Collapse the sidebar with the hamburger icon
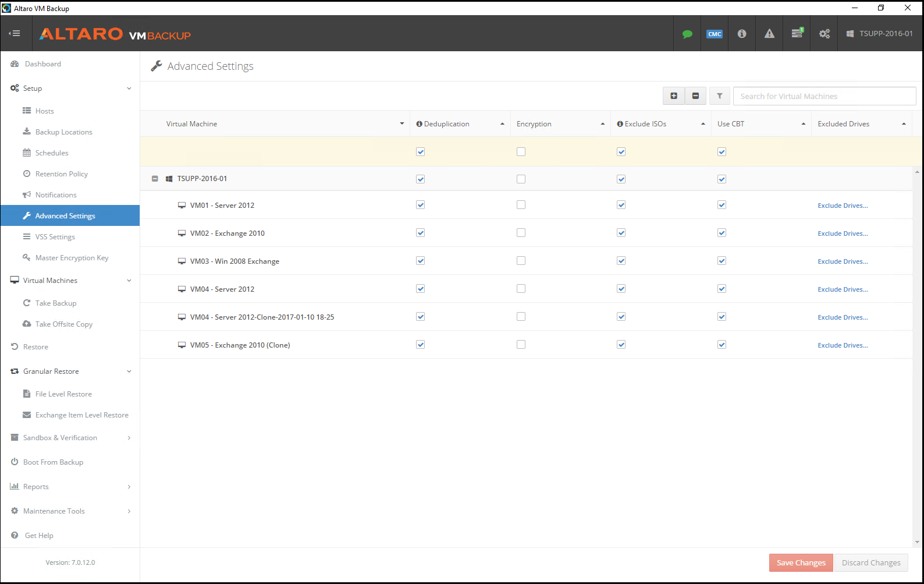Image resolution: width=924 pixels, height=584 pixels. [x=15, y=33]
